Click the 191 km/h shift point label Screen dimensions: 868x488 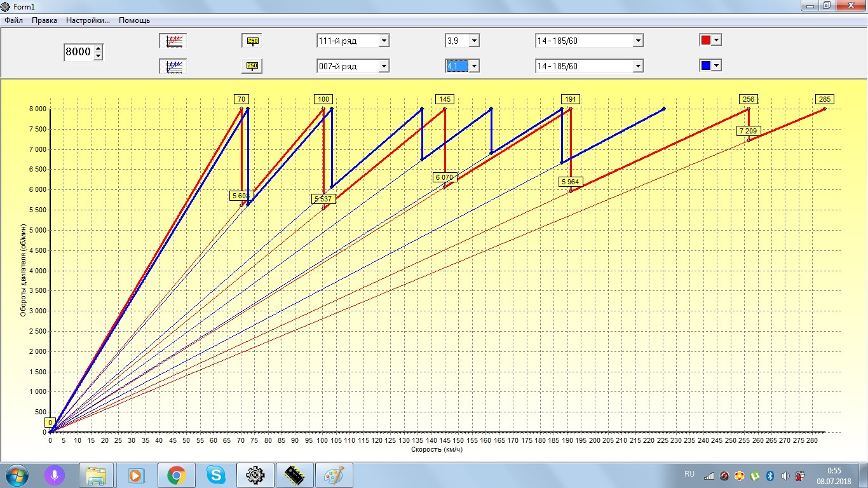pyautogui.click(x=571, y=99)
